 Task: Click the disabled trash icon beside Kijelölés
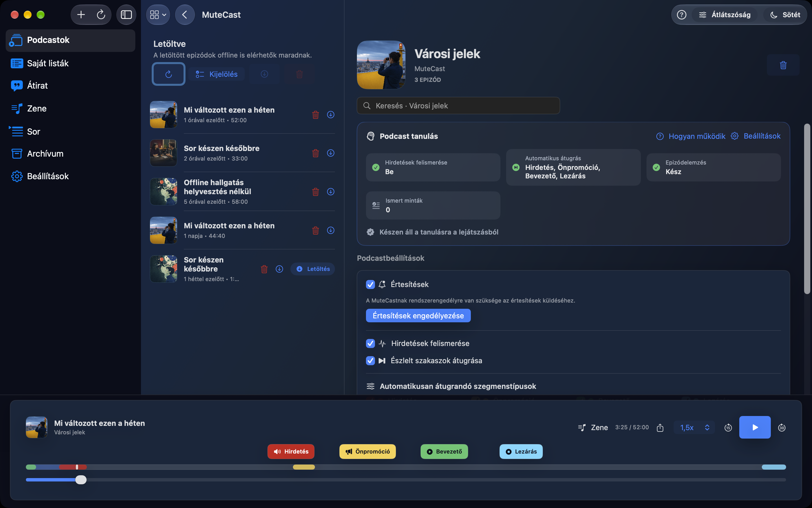click(x=299, y=74)
